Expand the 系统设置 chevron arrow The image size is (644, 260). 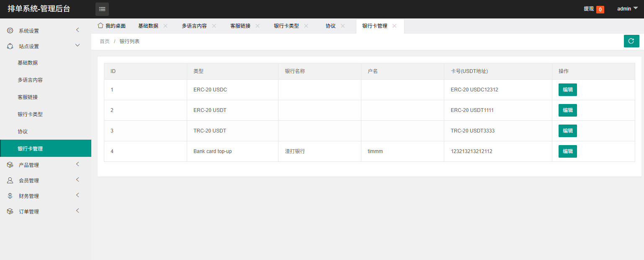(x=77, y=30)
